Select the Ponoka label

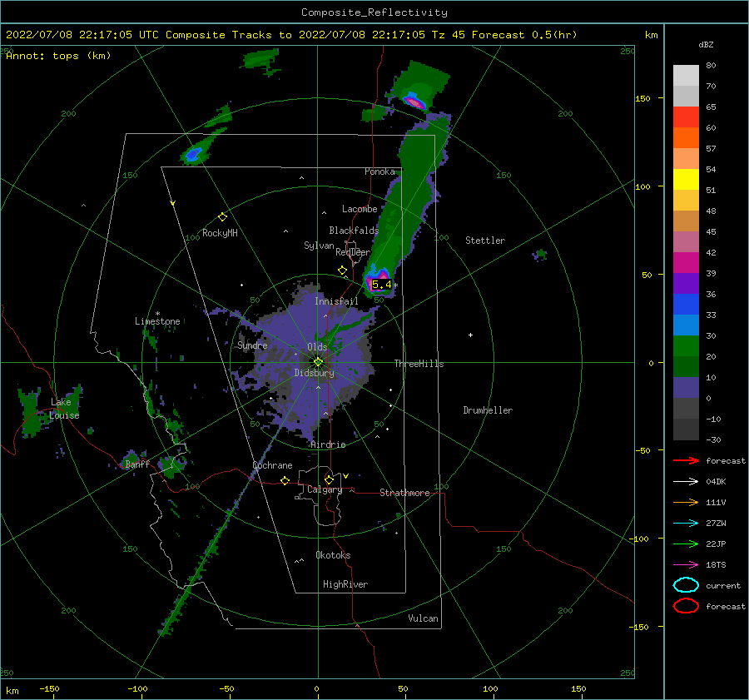(379, 172)
